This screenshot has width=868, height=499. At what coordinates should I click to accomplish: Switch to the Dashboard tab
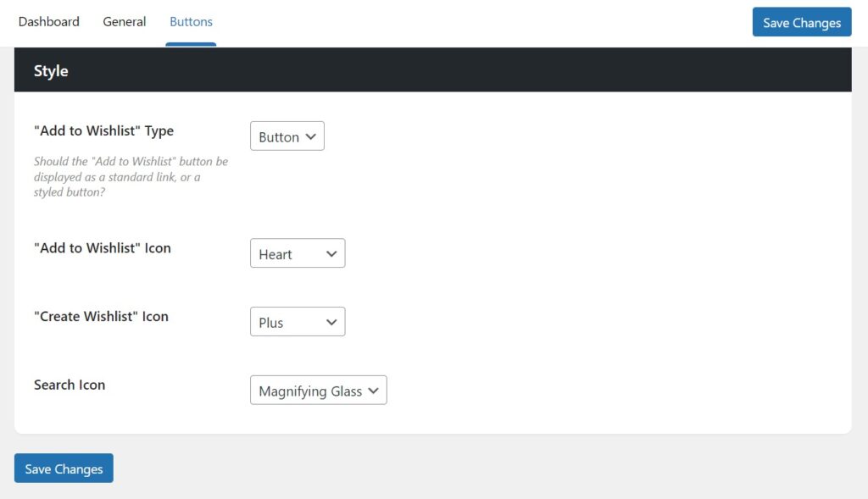point(48,22)
